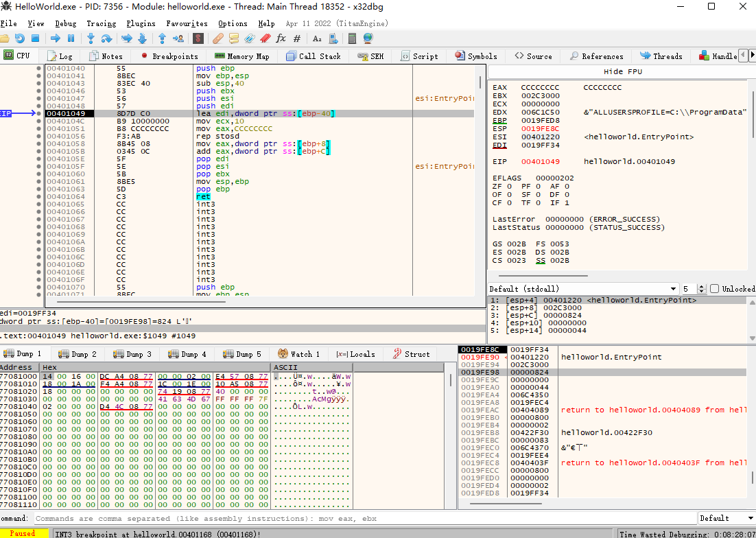Screen dimensions: 756x538
Task: Open the Favourites menu
Action: coord(187,23)
